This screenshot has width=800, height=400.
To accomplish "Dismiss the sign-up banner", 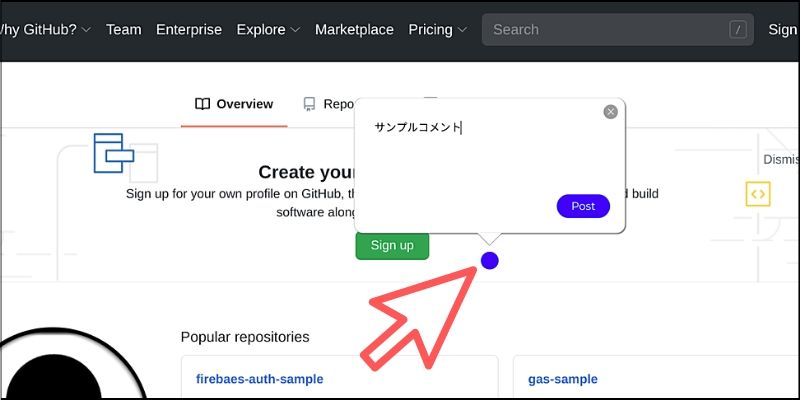I will [x=781, y=160].
